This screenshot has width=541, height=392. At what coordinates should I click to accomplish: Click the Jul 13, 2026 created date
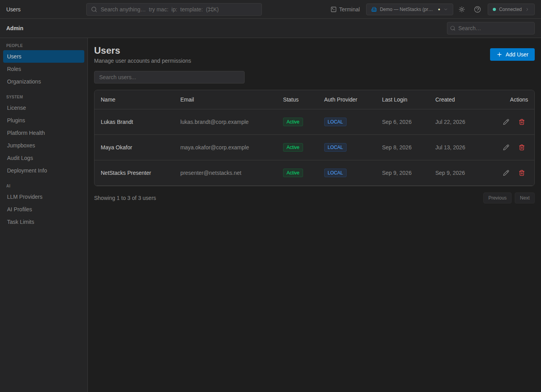(x=450, y=147)
